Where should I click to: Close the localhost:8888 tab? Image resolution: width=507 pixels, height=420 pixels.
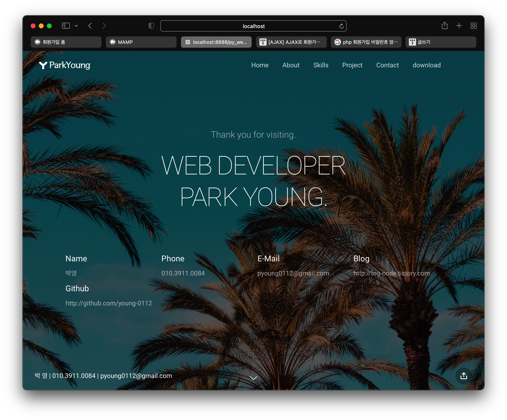coord(188,42)
